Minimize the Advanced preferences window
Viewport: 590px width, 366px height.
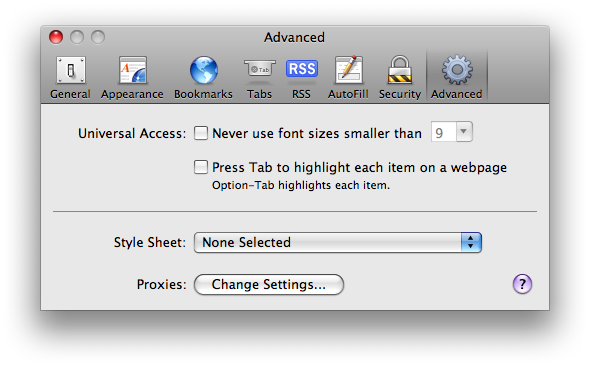coord(77,37)
